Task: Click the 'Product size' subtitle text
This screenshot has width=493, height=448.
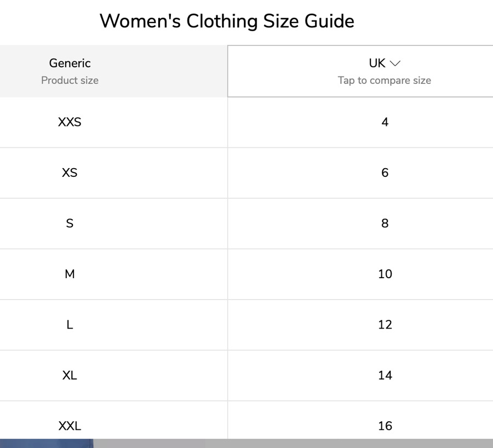Action: (70, 81)
